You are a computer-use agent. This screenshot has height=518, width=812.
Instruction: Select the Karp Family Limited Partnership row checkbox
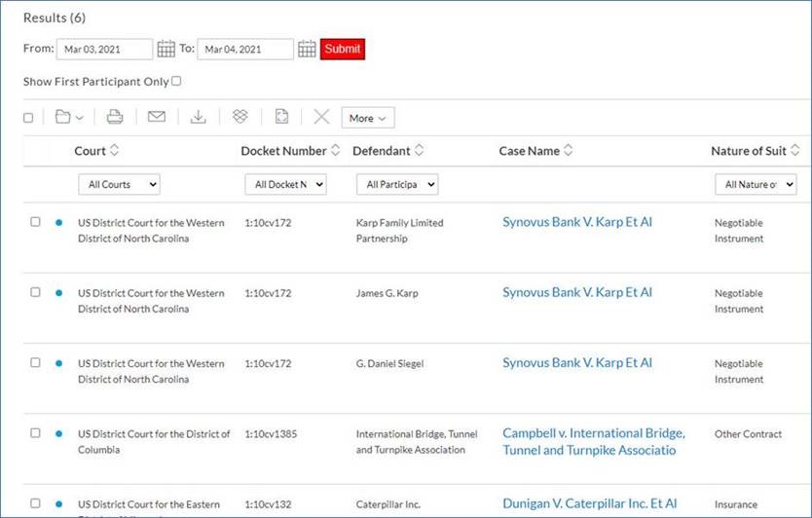tap(35, 222)
